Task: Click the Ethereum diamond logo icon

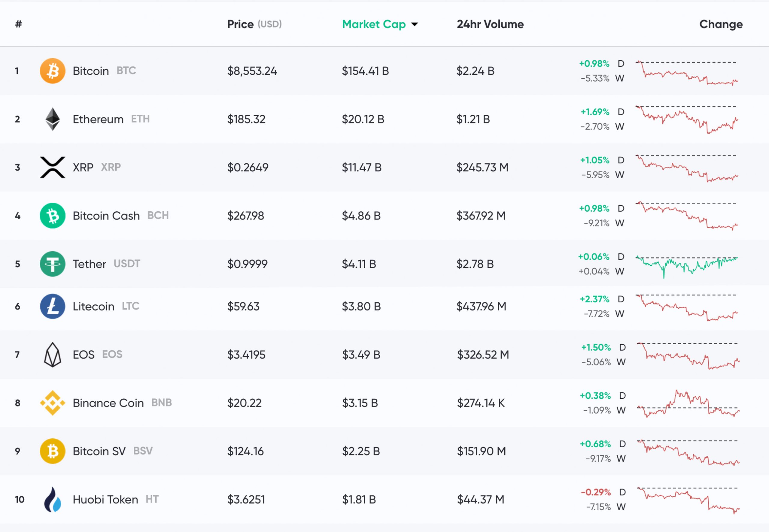Action: coord(52,119)
